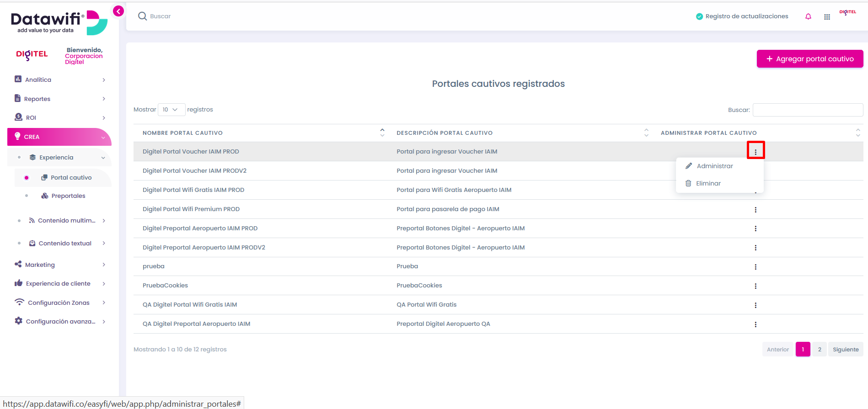Click the search magnifier icon

142,16
